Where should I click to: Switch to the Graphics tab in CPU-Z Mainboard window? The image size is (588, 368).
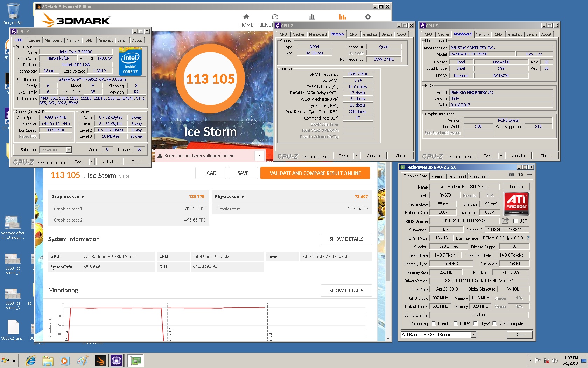(515, 34)
